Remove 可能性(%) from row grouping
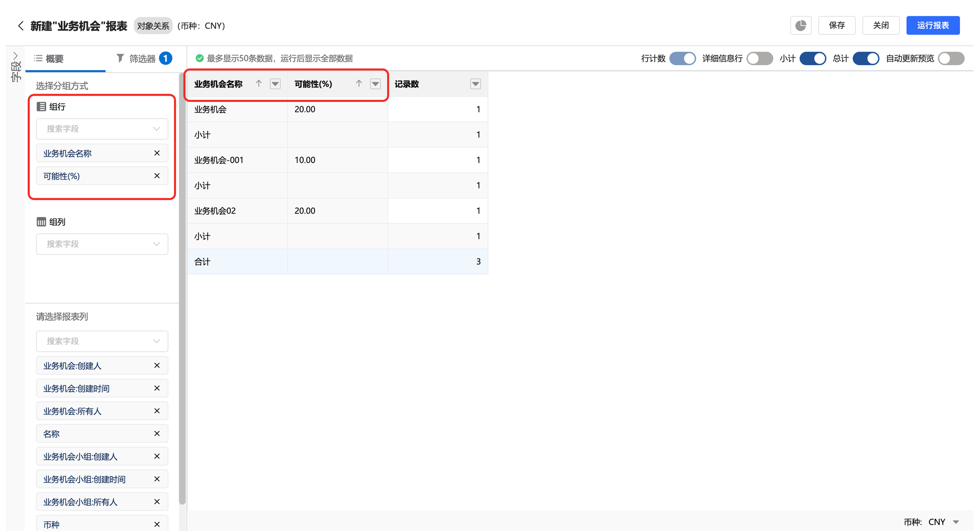980x531 pixels. click(x=157, y=176)
